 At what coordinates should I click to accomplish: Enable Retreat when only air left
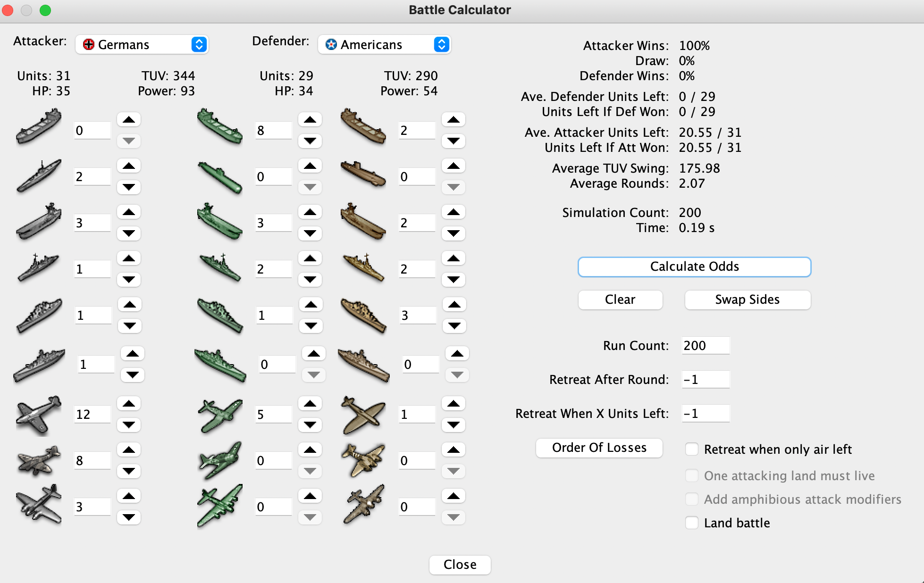(x=692, y=449)
